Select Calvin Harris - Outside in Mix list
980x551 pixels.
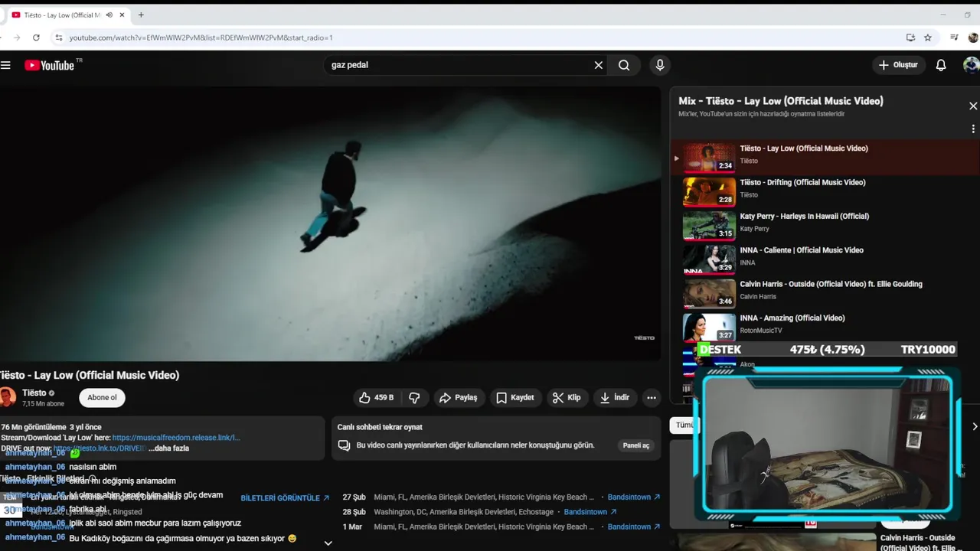pos(825,292)
